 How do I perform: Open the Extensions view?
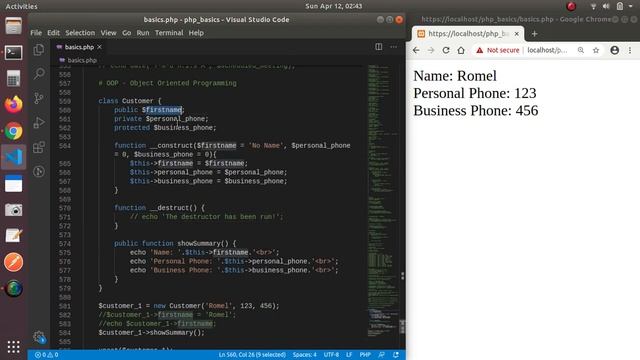(39, 147)
